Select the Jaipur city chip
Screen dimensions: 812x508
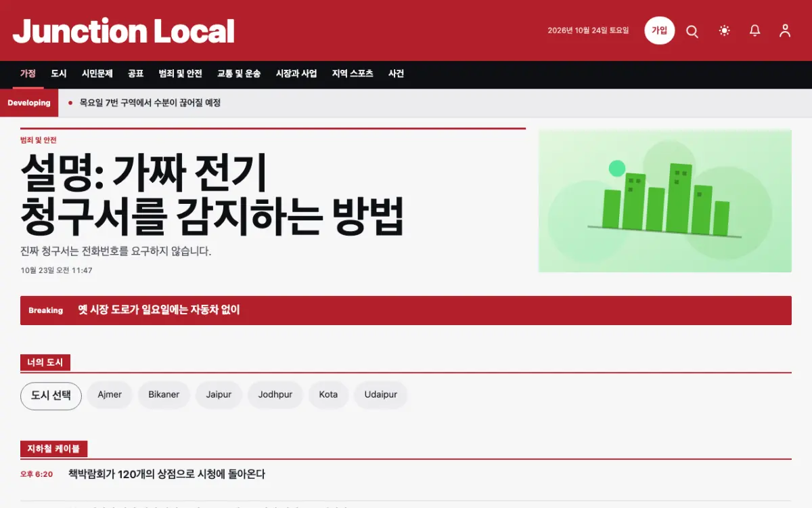[x=219, y=395]
